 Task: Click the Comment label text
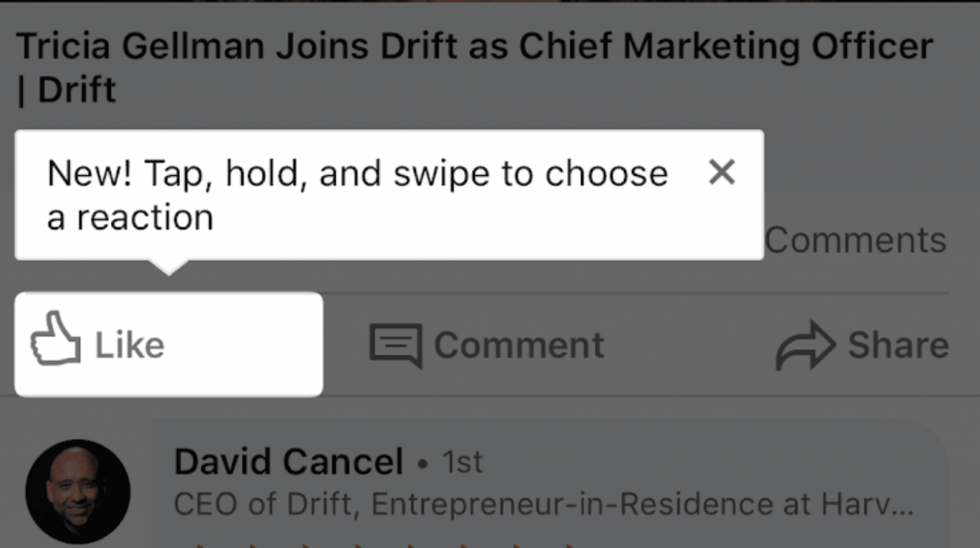click(x=519, y=345)
